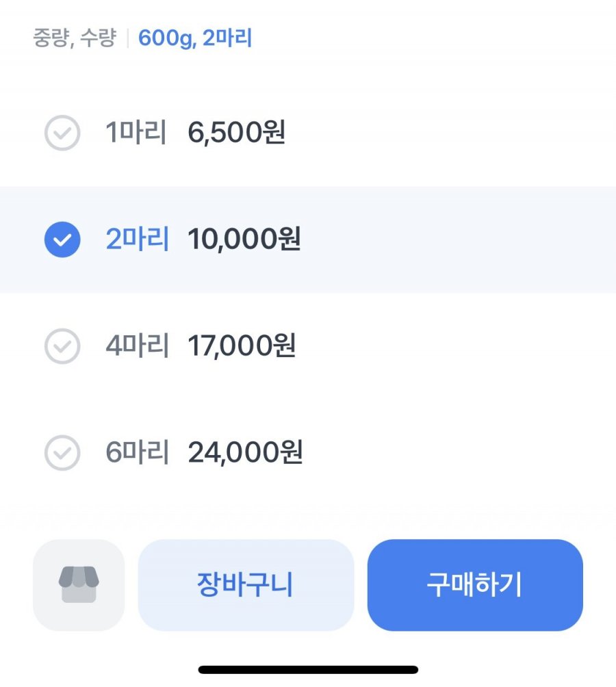Open the store via shop icon
616x687 pixels.
79,585
